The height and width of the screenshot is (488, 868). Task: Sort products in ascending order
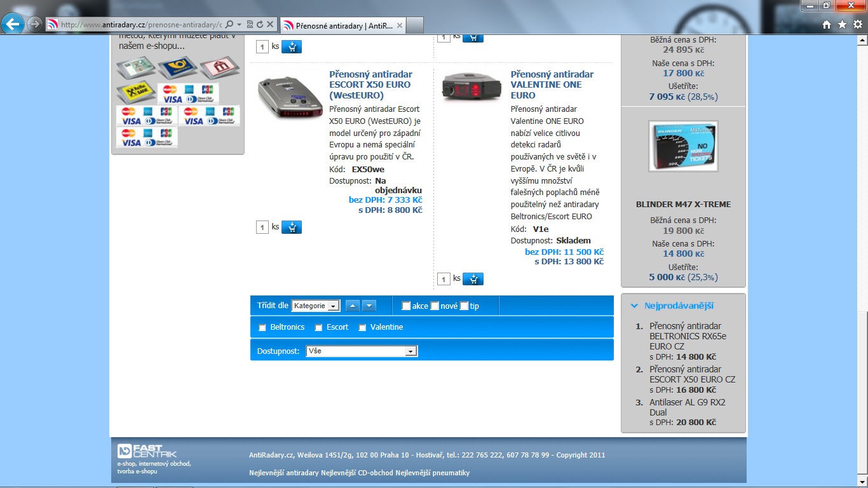[353, 306]
